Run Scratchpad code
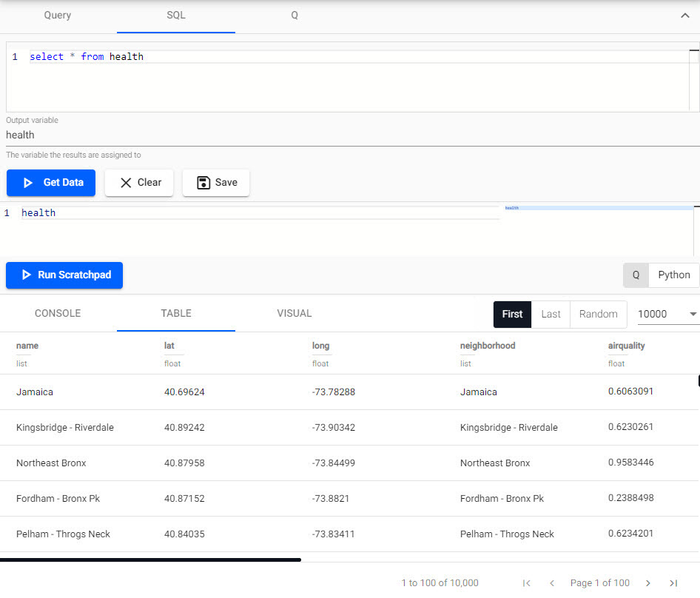The width and height of the screenshot is (700, 598). (x=64, y=275)
